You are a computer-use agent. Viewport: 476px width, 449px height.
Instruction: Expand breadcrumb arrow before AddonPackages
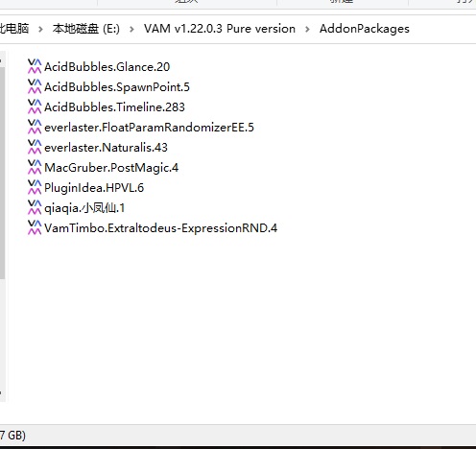(307, 29)
